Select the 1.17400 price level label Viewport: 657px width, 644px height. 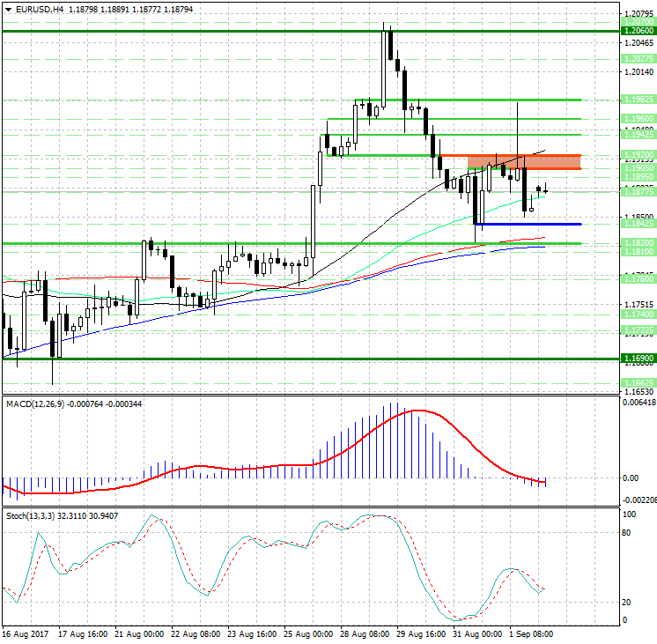click(639, 314)
